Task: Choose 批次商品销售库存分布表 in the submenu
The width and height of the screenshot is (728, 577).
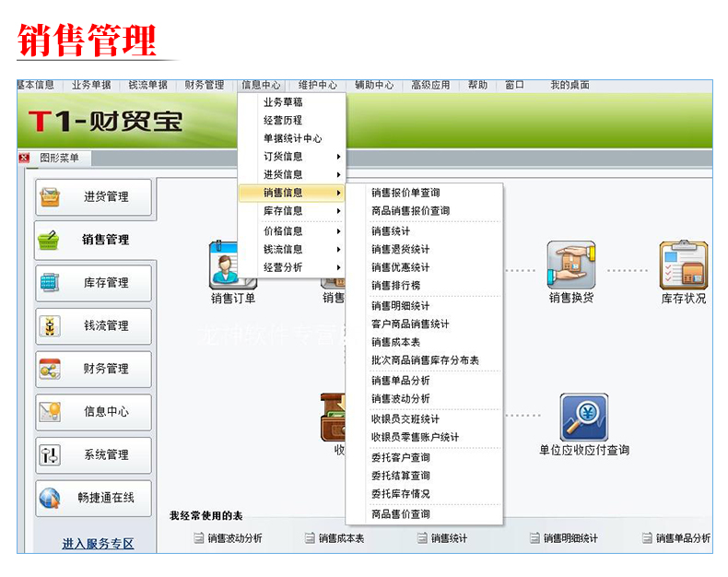Action: tap(424, 360)
